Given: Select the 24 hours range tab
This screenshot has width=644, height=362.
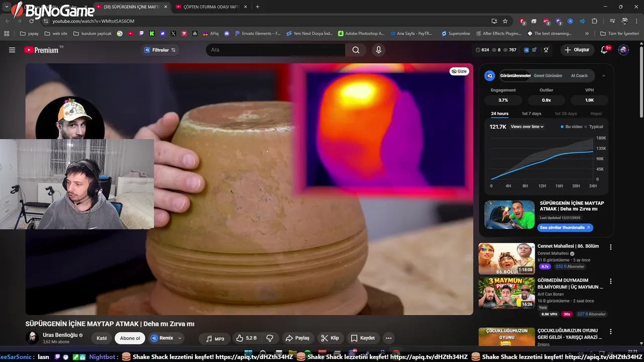Looking at the screenshot, I should pos(500,114).
